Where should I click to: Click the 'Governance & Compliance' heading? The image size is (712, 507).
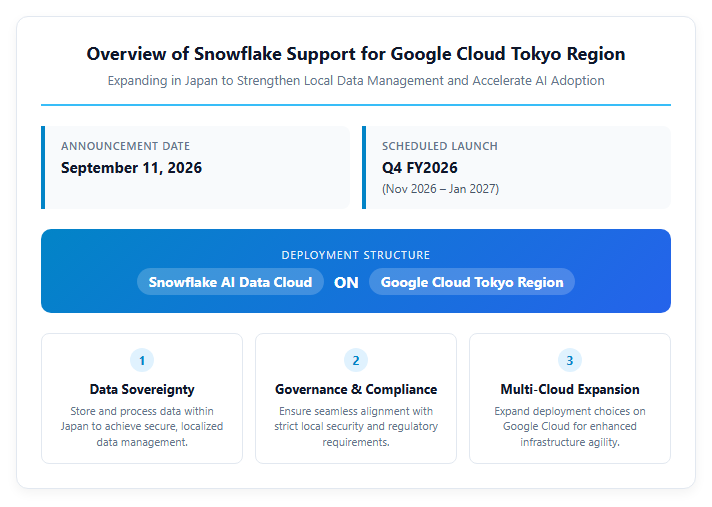(356, 389)
